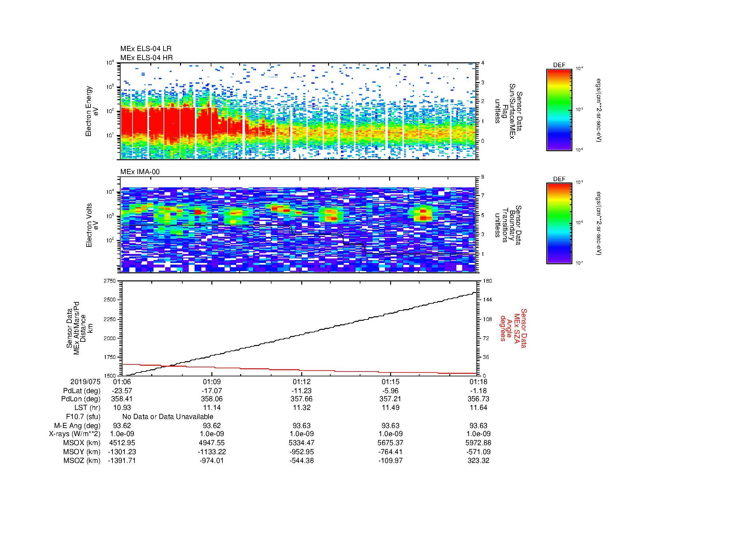This screenshot has width=756, height=534.
Task: Click the MSOZ value 323.32
Action: click(478, 461)
